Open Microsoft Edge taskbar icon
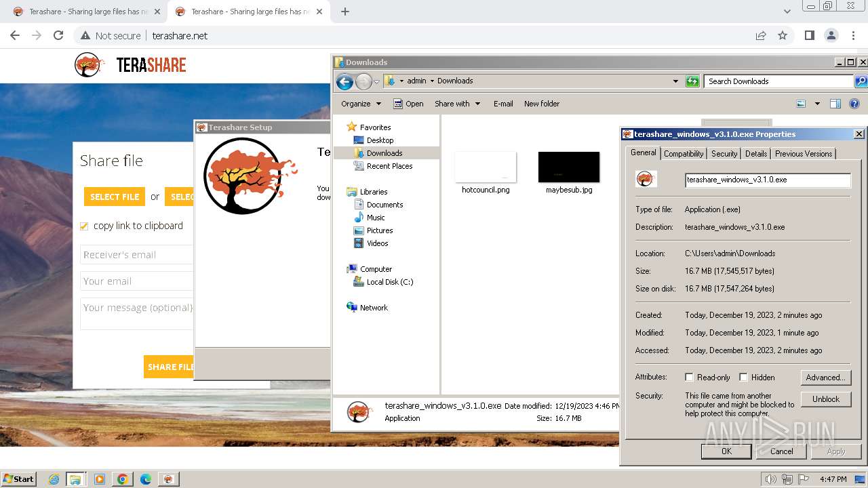Screen dimensions: 868x488 click(x=146, y=479)
